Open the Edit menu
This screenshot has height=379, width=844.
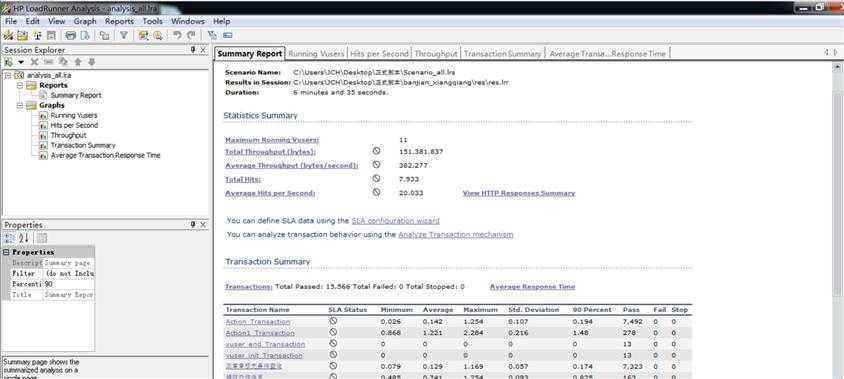(x=33, y=22)
